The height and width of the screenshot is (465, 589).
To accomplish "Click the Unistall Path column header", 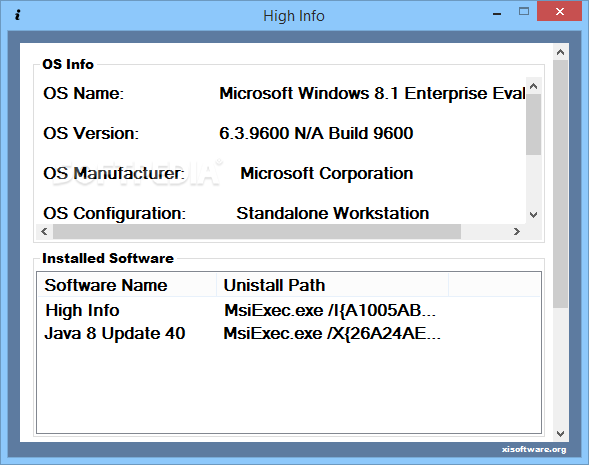I will 332,285.
